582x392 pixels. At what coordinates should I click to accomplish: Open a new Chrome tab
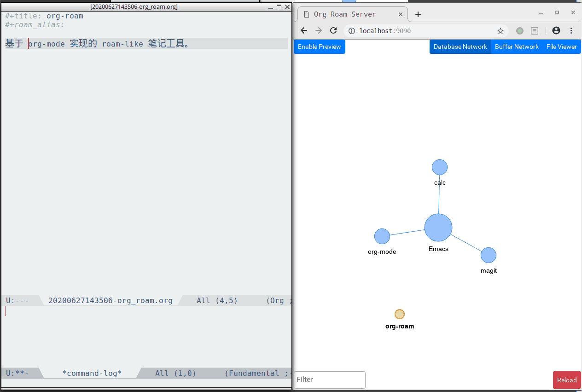[418, 14]
